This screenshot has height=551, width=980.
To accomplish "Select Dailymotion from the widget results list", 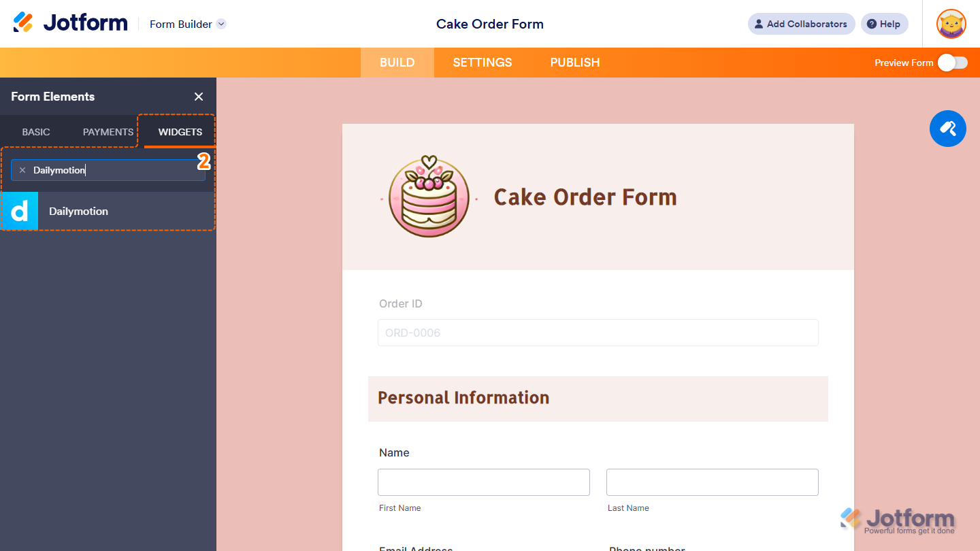I will pos(78,211).
